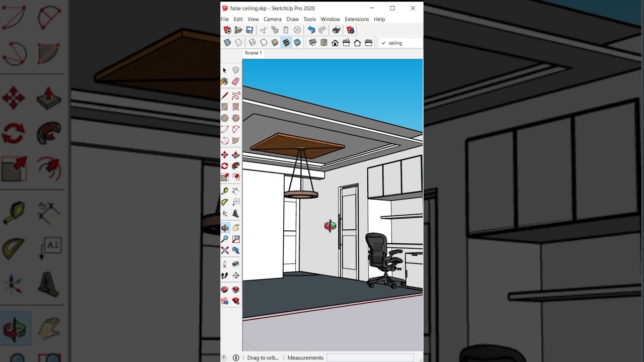The width and height of the screenshot is (644, 362).
Task: Switch to the Scene 1 tab
Action: (253, 53)
